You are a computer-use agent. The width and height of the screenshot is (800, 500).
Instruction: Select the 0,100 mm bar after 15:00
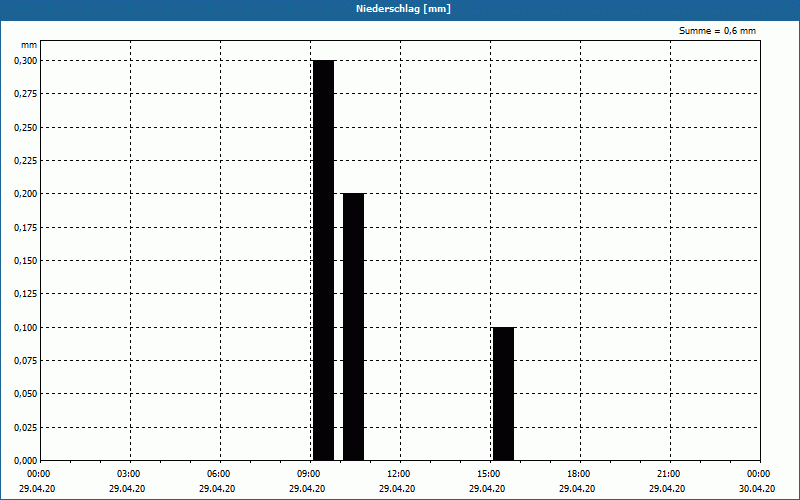tap(504, 394)
